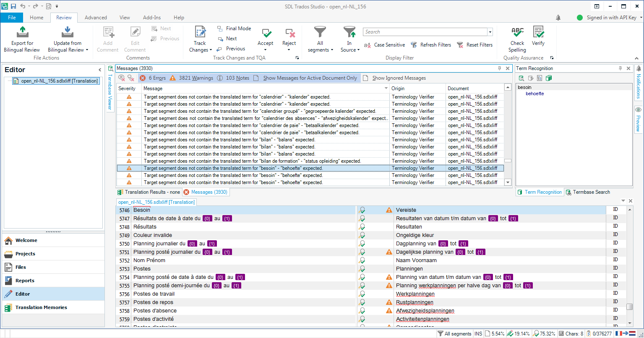Click the view term details icon in Term Recognition
Viewport: 644px width, 338px height.
pos(540,78)
